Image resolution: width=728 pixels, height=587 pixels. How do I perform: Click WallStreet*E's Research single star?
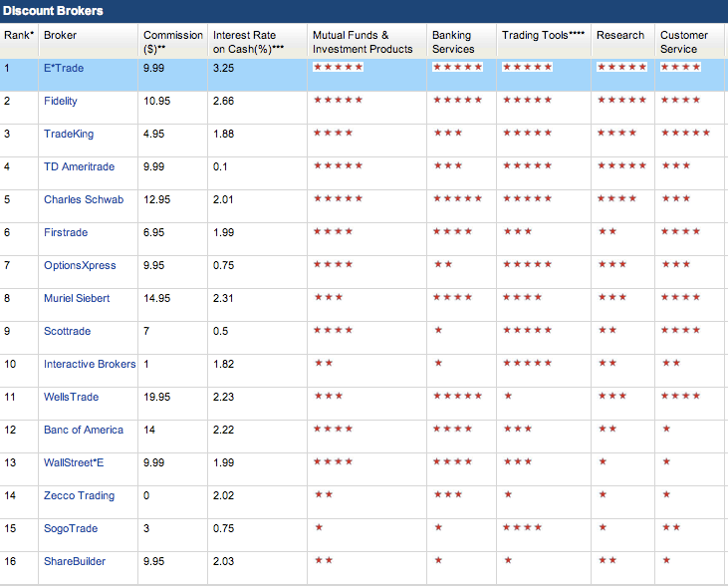coord(603,462)
